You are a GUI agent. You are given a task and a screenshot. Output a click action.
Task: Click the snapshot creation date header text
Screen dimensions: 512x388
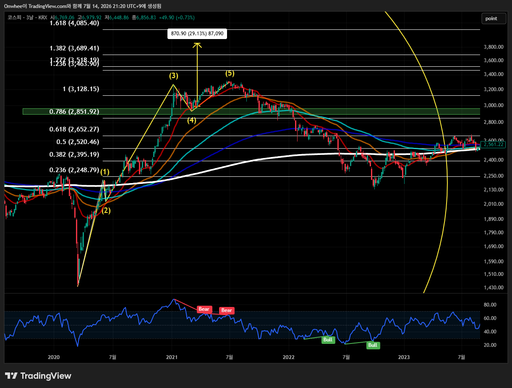pyautogui.click(x=83, y=6)
